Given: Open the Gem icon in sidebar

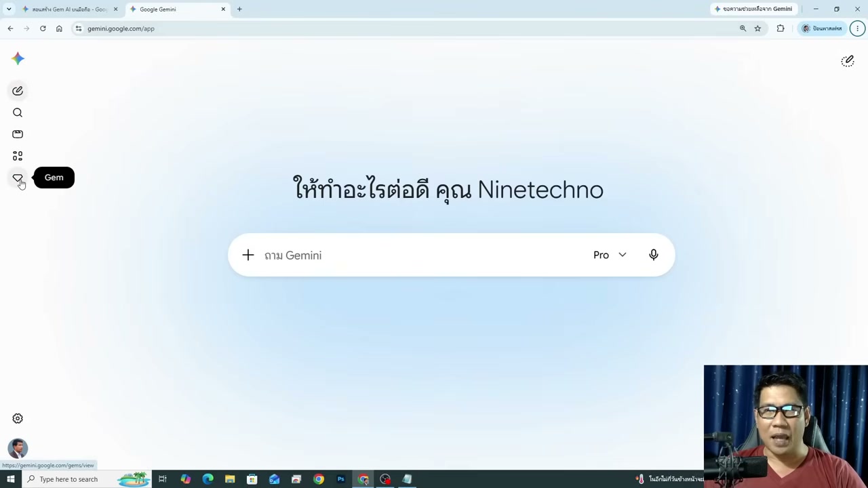Looking at the screenshot, I should (x=18, y=178).
